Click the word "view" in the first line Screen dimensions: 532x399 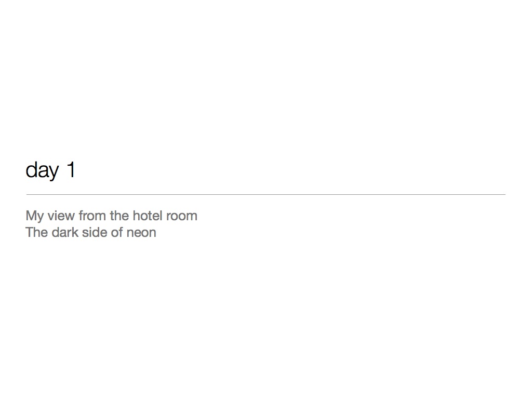[x=61, y=216]
